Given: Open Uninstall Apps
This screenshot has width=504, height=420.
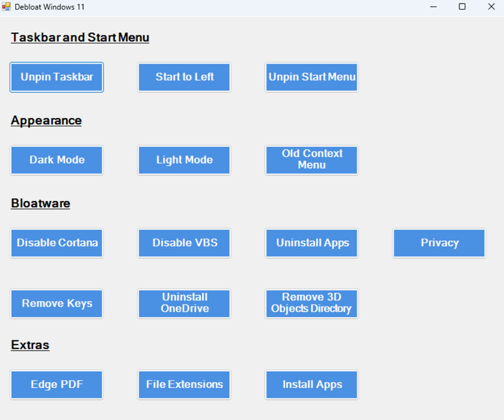Looking at the screenshot, I should 312,243.
